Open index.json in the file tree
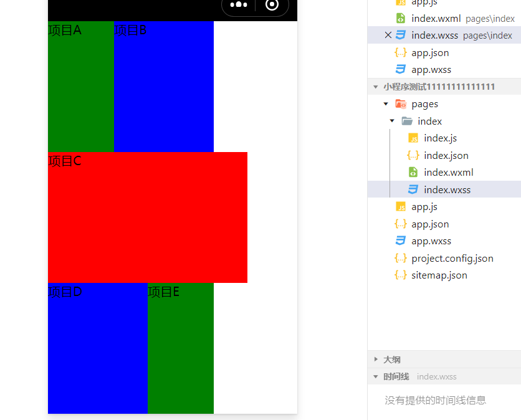 (444, 155)
